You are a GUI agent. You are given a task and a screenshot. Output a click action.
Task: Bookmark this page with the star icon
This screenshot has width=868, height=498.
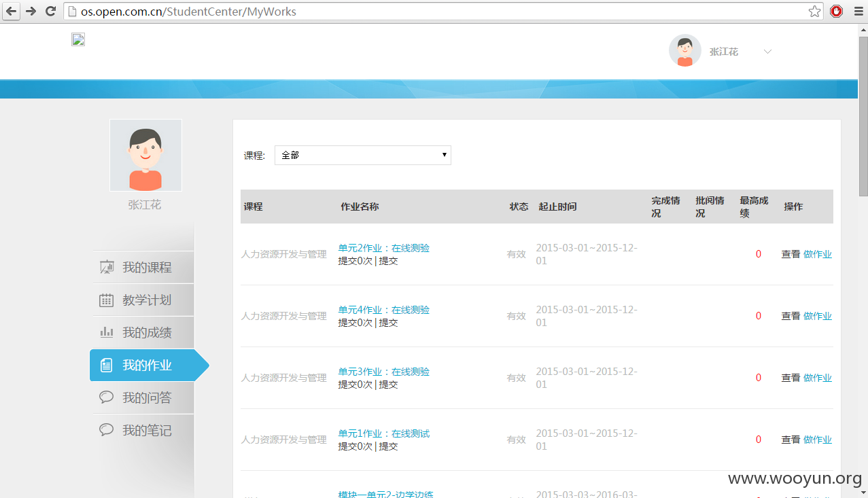point(814,12)
